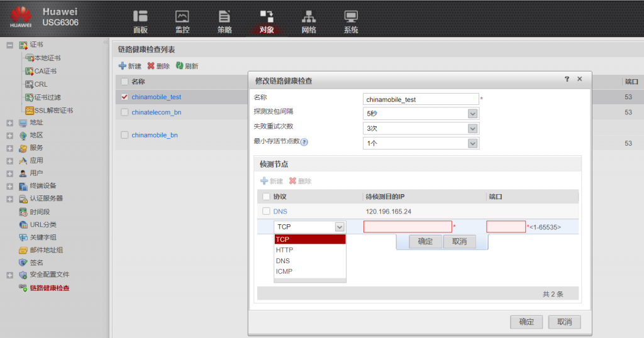Open the 网络 network icon
Screen dimensions: 644x338
click(308, 17)
